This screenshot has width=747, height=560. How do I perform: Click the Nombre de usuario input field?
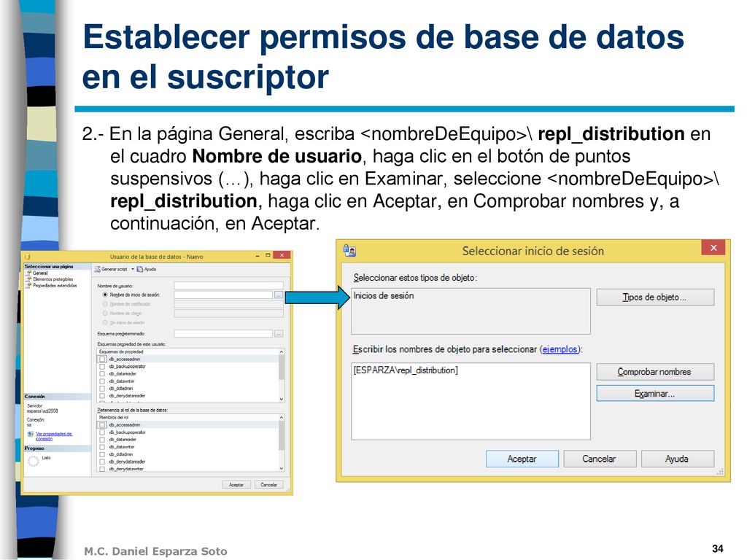coord(228,286)
